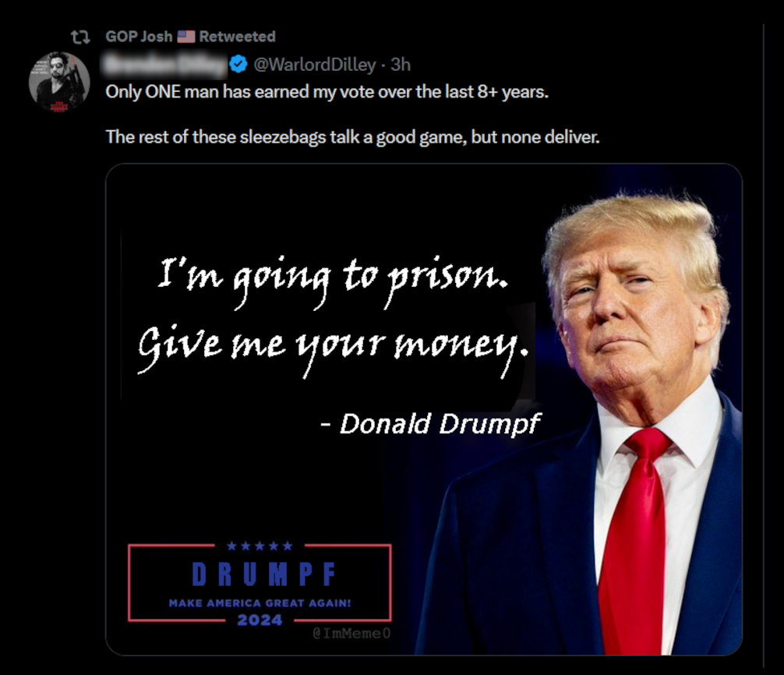The image size is (784, 675).
Task: Click the "Retweeted" label
Action: pos(238,37)
